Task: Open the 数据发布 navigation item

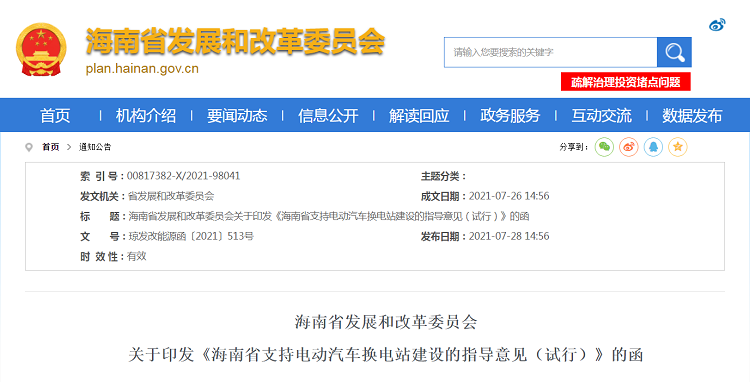Action: click(x=692, y=116)
